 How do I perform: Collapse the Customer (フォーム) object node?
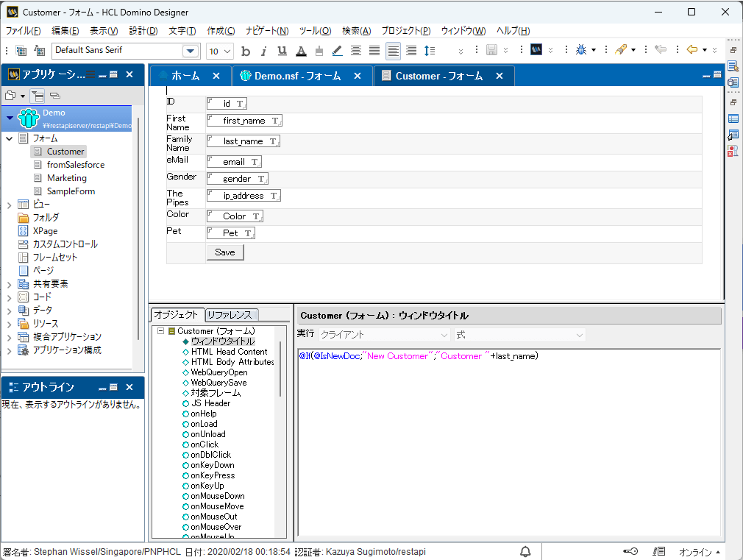(160, 331)
